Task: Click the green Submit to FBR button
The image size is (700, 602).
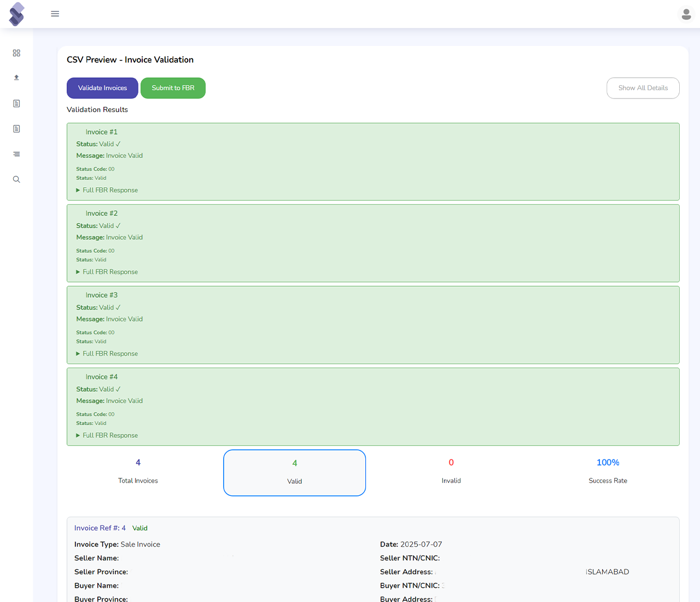Action: tap(173, 88)
